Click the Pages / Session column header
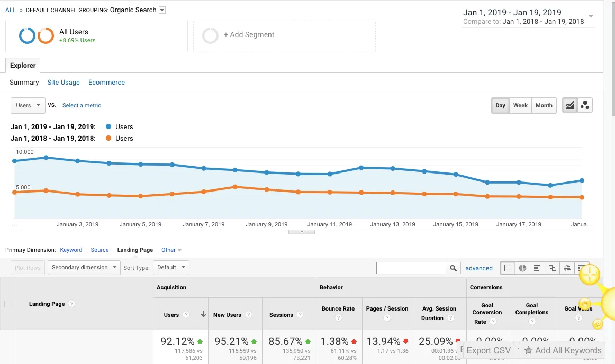615x364 pixels. [x=387, y=308]
